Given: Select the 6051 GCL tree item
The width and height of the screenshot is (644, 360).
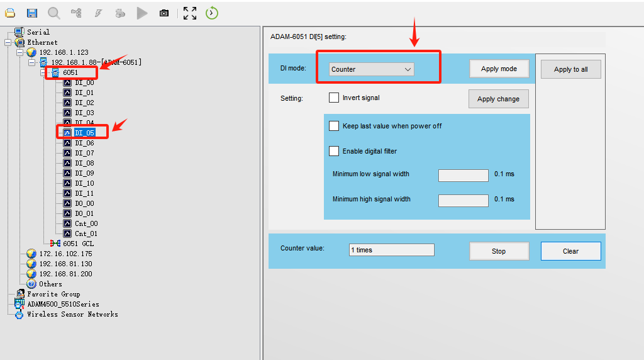Looking at the screenshot, I should point(78,244).
